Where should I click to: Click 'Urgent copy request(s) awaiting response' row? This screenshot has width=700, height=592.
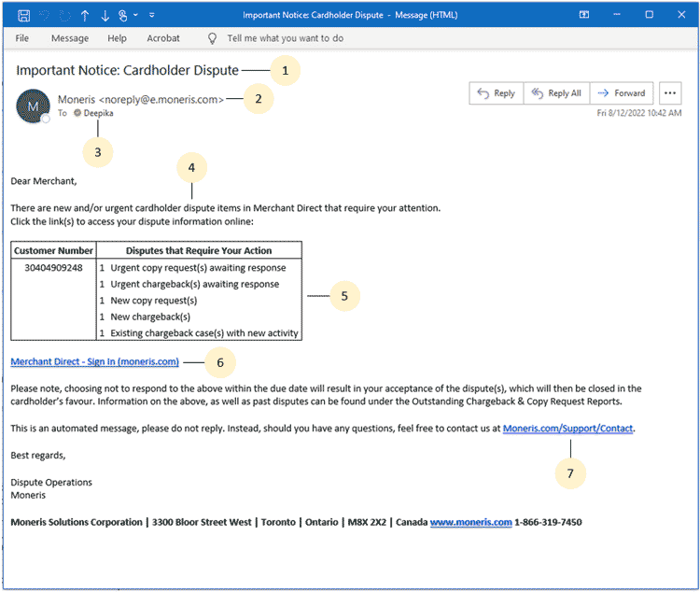(198, 268)
